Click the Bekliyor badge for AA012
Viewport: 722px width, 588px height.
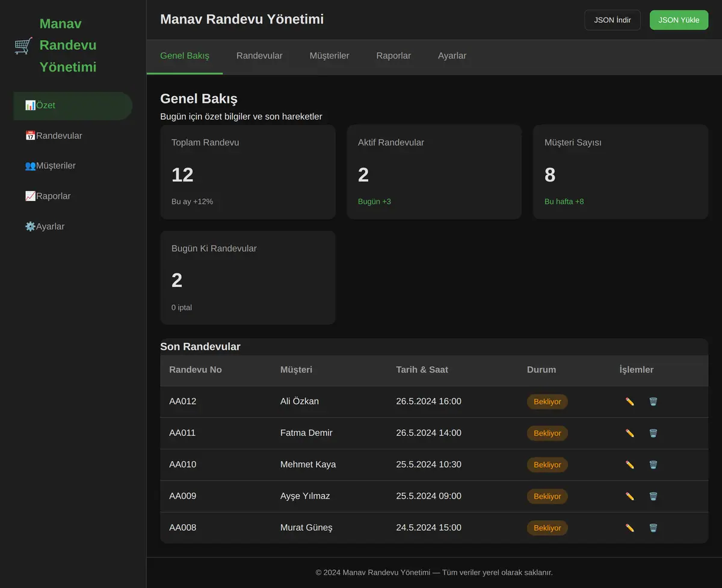(x=548, y=402)
